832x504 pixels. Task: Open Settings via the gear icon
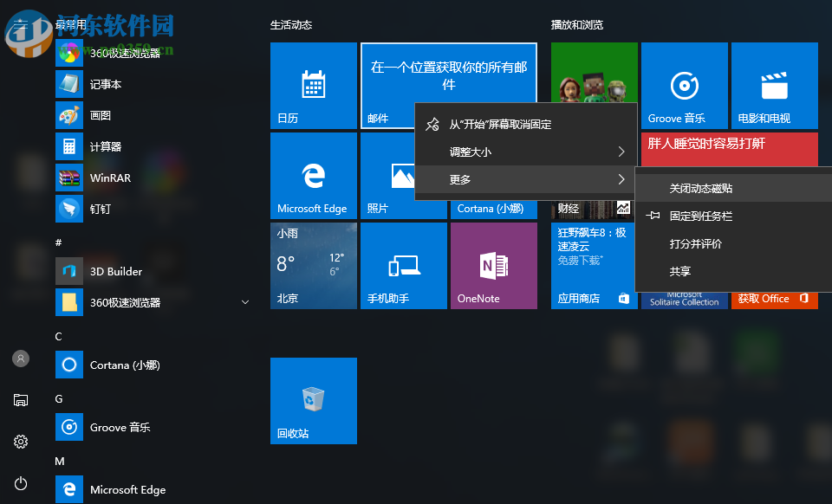[x=20, y=442]
